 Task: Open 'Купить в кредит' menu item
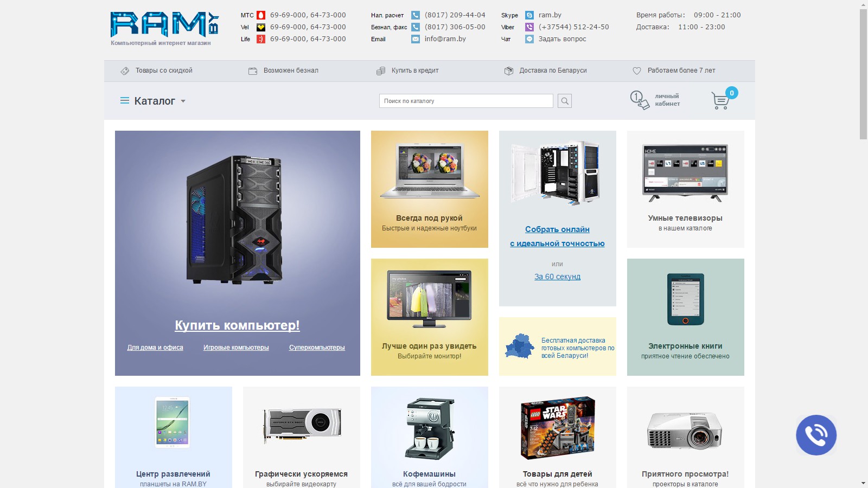pos(415,70)
